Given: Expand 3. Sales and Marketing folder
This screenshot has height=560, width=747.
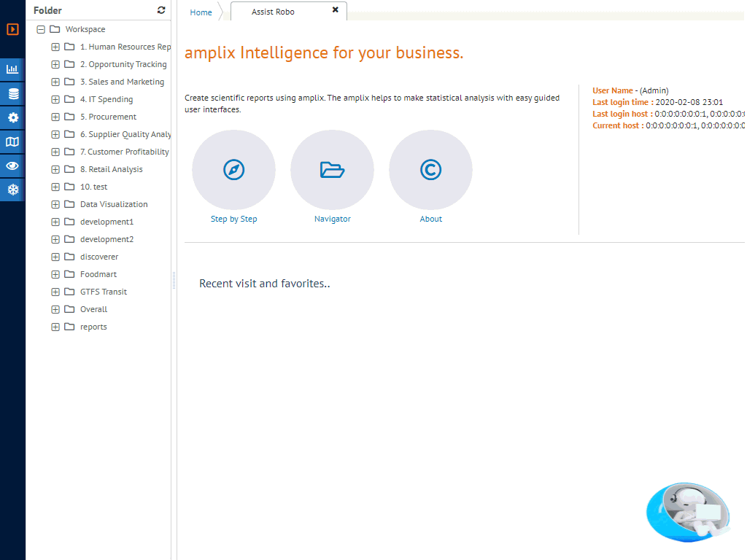Looking at the screenshot, I should [55, 82].
